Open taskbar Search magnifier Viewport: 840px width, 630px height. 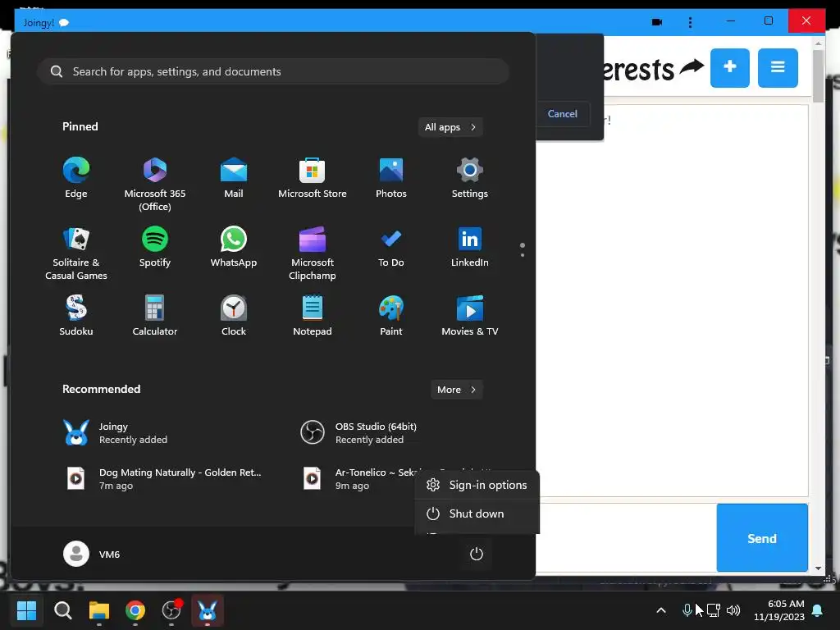coord(62,610)
